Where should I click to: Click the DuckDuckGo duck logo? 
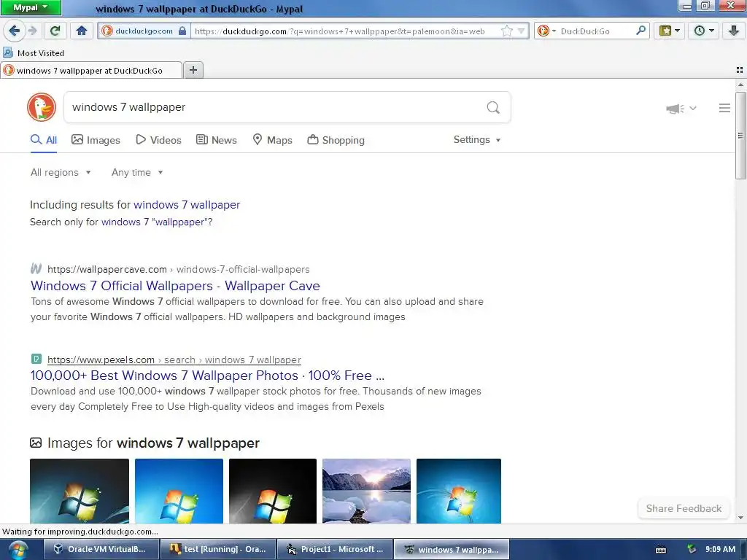(42, 107)
